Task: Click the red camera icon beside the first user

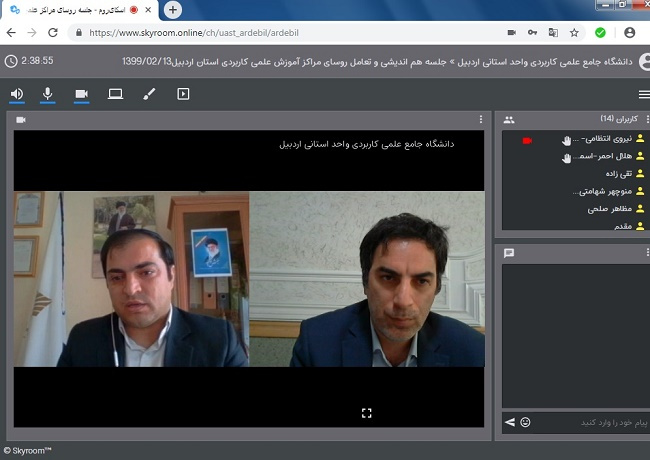Action: click(x=527, y=140)
